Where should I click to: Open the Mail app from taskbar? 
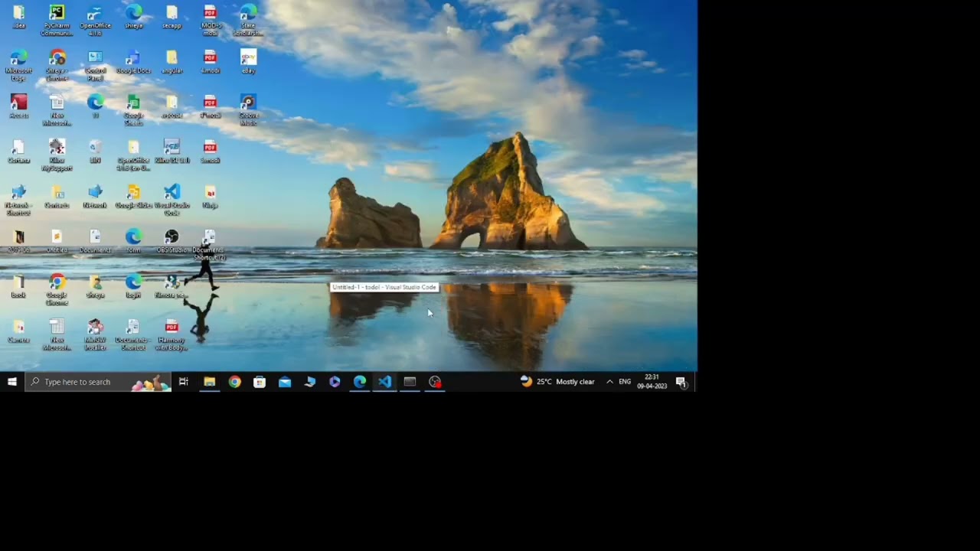pos(285,382)
